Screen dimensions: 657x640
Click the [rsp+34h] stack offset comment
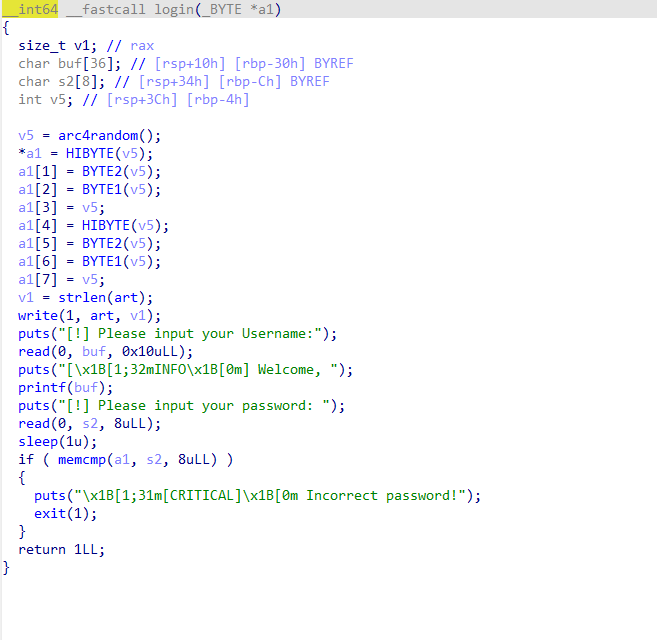tap(174, 81)
